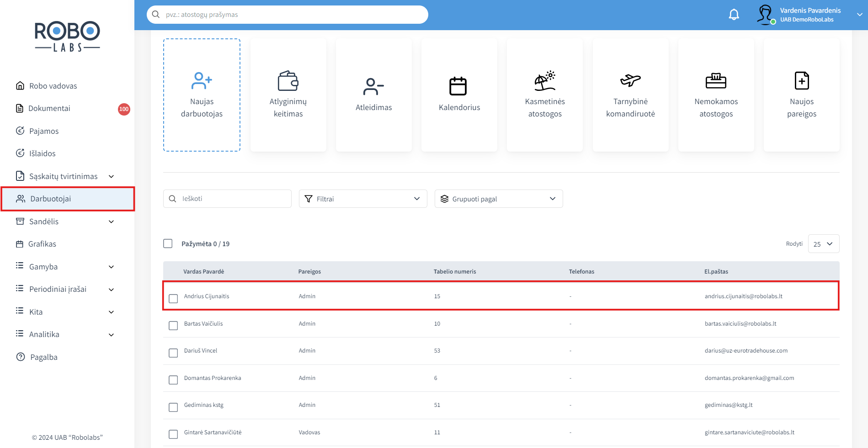Check the Bartas Vaičiulis row checkbox
Viewport: 868px width, 448px height.
point(173,326)
